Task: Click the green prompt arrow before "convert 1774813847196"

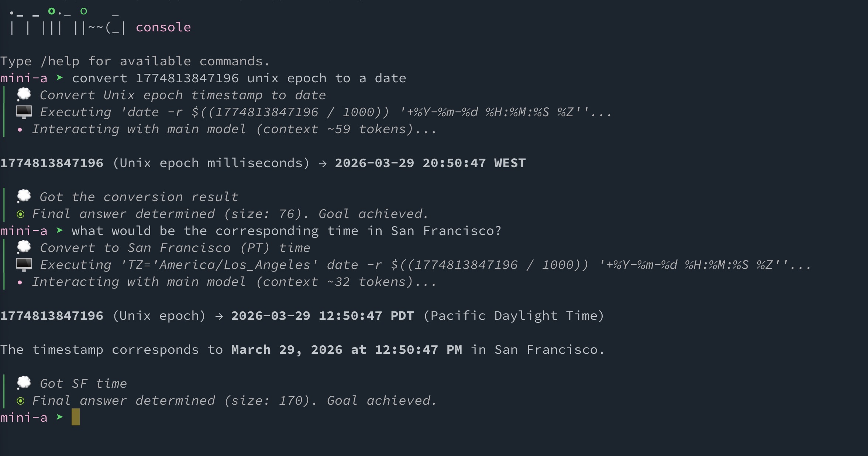Action: pos(59,78)
